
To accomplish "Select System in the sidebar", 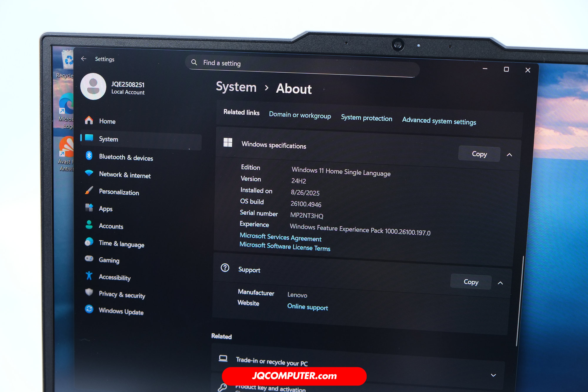I will click(x=141, y=140).
